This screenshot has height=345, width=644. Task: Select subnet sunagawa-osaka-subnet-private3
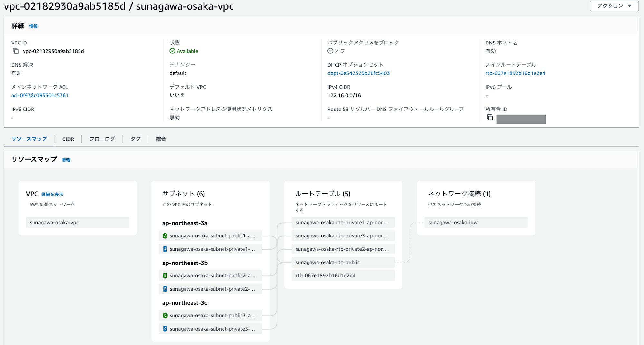[x=210, y=329]
